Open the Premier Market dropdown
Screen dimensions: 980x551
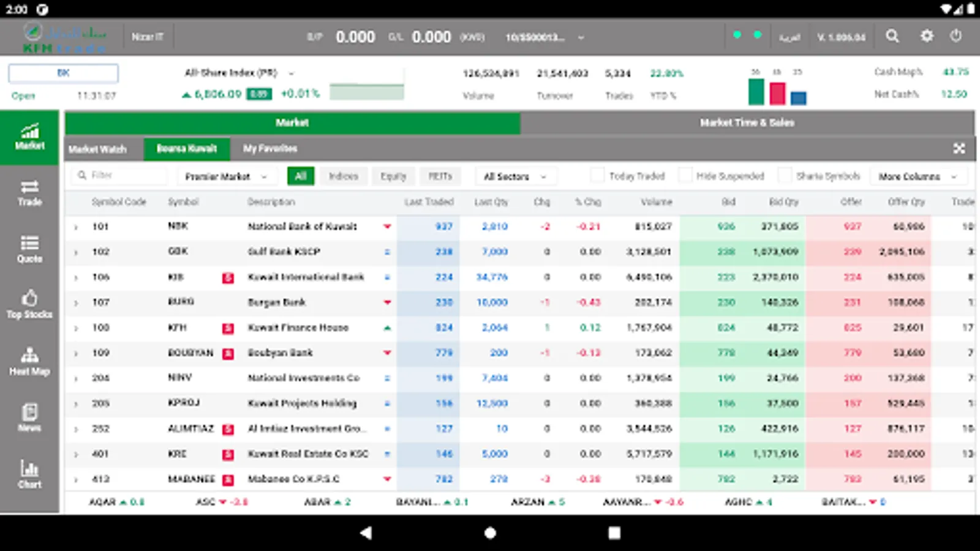tap(226, 176)
